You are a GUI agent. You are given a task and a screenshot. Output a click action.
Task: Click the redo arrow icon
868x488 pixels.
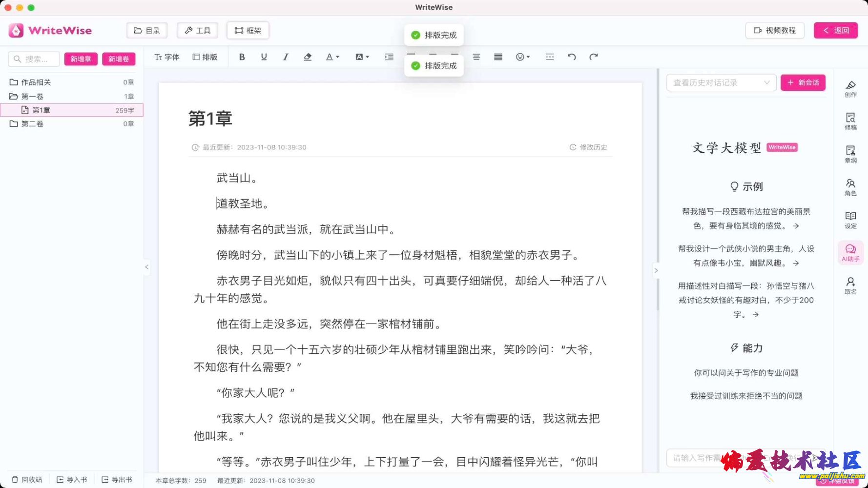tap(594, 57)
